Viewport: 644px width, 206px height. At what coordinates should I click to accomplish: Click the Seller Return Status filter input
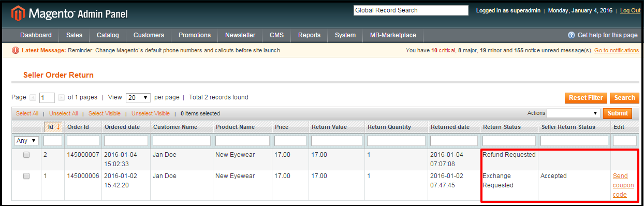574,141
